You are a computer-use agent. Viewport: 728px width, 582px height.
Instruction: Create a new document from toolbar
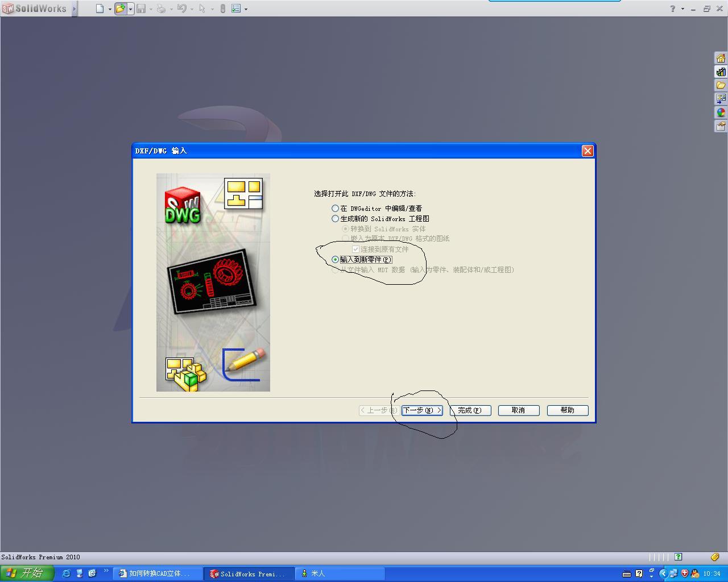100,9
